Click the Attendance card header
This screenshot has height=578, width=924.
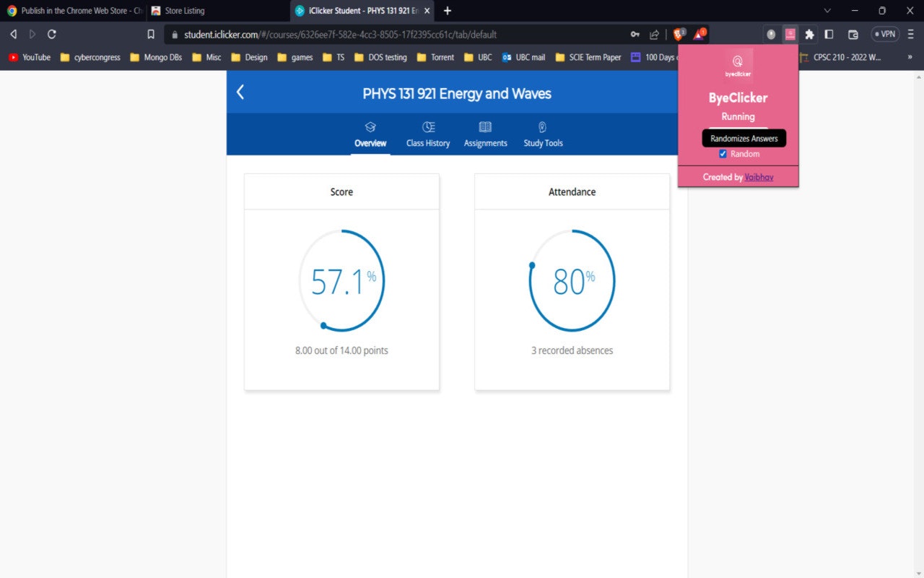[x=572, y=192]
